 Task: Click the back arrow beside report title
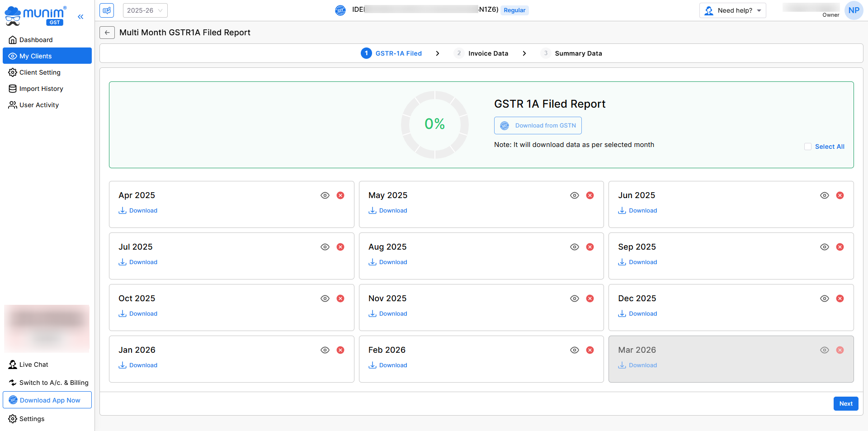pos(107,33)
